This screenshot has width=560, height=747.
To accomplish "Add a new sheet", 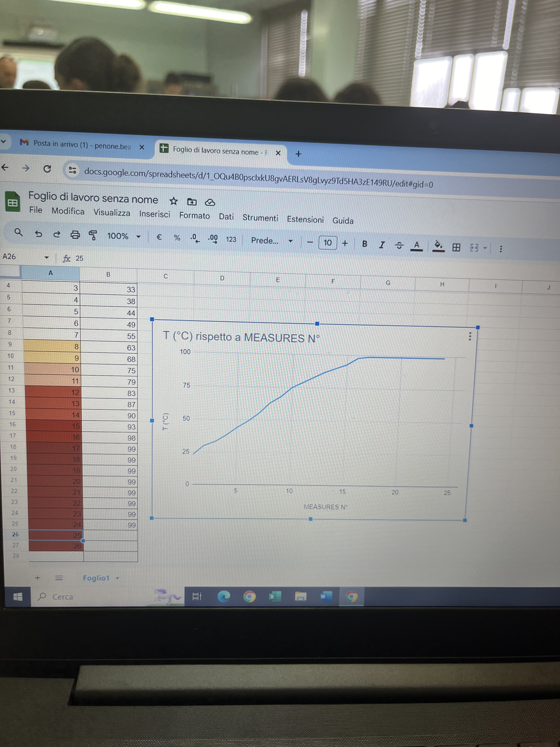I will tap(38, 578).
